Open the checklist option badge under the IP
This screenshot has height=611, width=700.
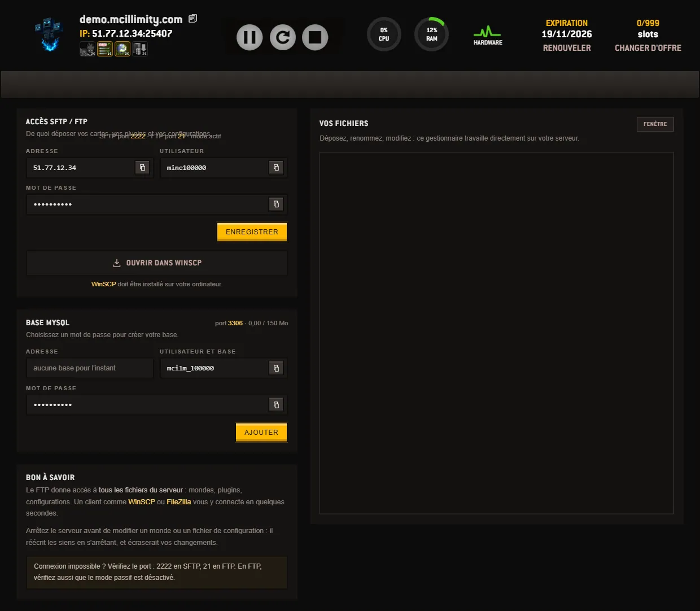pyautogui.click(x=105, y=49)
